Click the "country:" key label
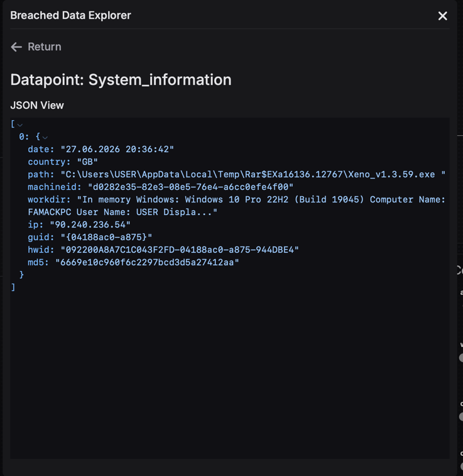 (x=49, y=162)
